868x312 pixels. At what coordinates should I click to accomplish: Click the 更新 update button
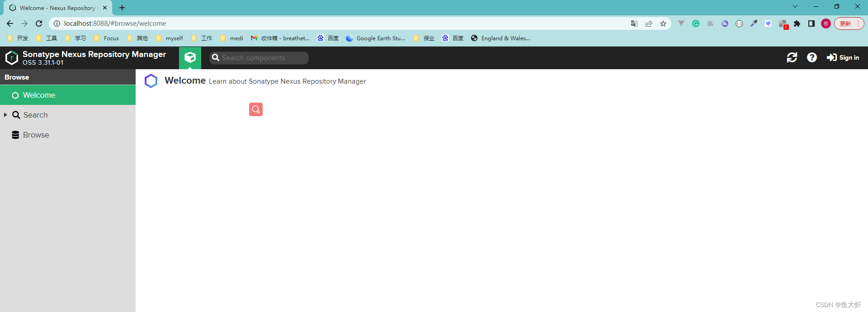point(849,24)
